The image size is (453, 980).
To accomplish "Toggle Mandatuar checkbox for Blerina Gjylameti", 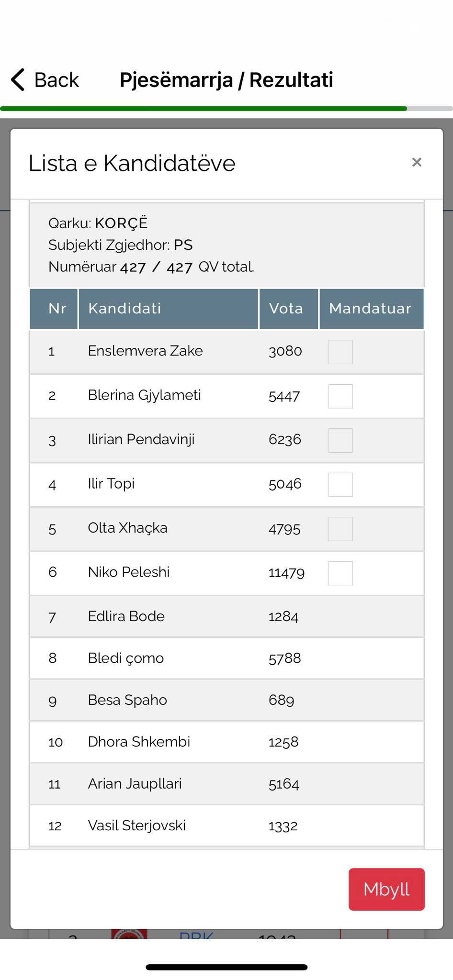I will pos(340,396).
